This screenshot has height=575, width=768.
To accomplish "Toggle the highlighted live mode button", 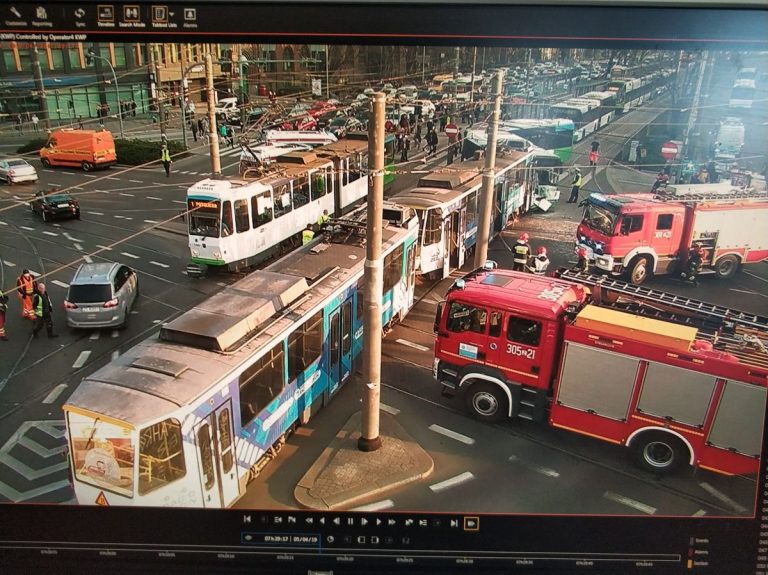I will tap(471, 522).
